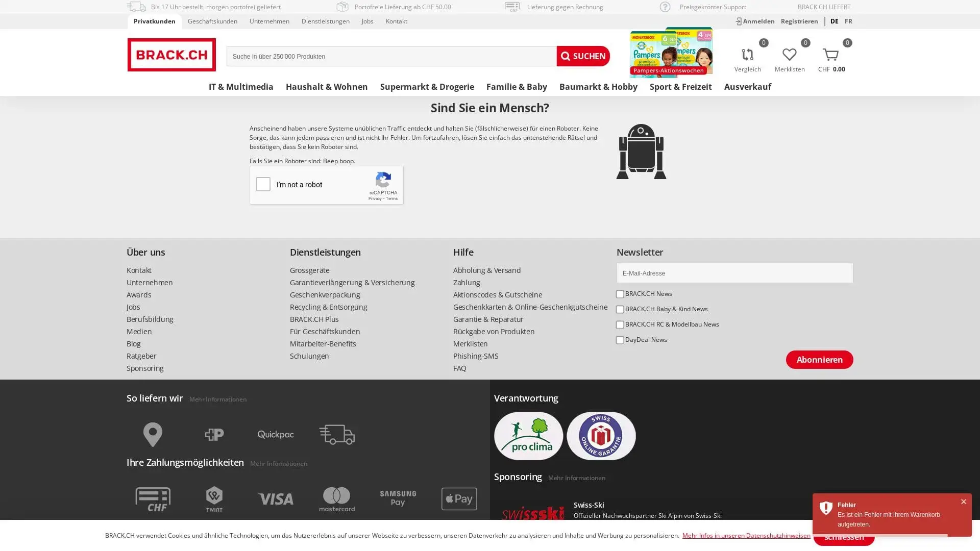Screen dimensions: 980x551
Task: Click the package icon for Portofreie Lieferung
Action: pyautogui.click(x=342, y=7)
